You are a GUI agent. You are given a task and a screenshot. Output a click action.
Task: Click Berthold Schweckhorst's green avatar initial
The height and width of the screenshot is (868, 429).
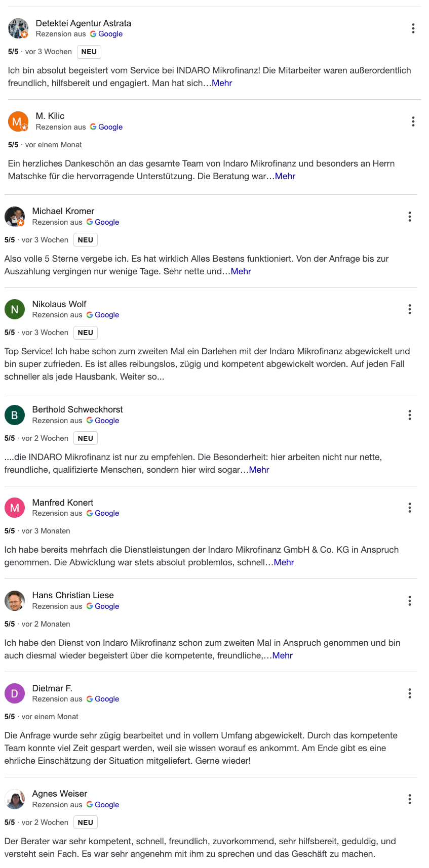15,415
